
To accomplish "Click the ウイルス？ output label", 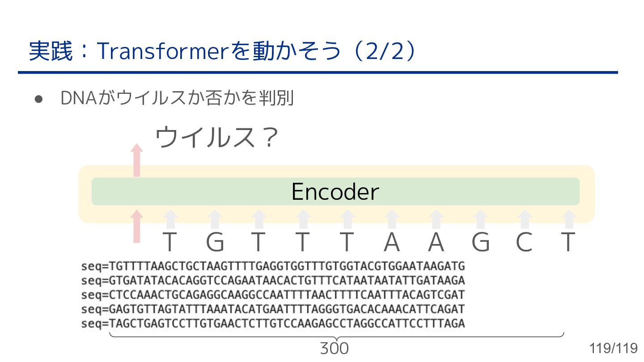I will (217, 139).
